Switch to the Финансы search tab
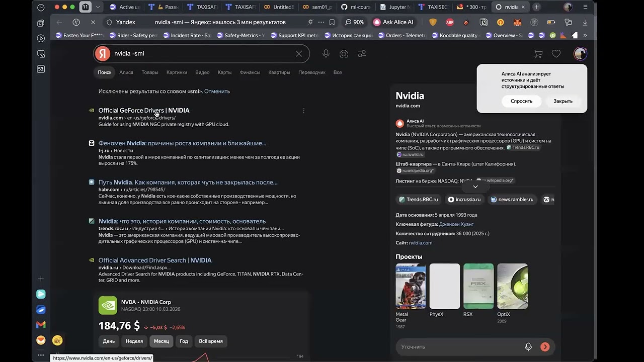This screenshot has height=362, width=644. click(x=250, y=72)
